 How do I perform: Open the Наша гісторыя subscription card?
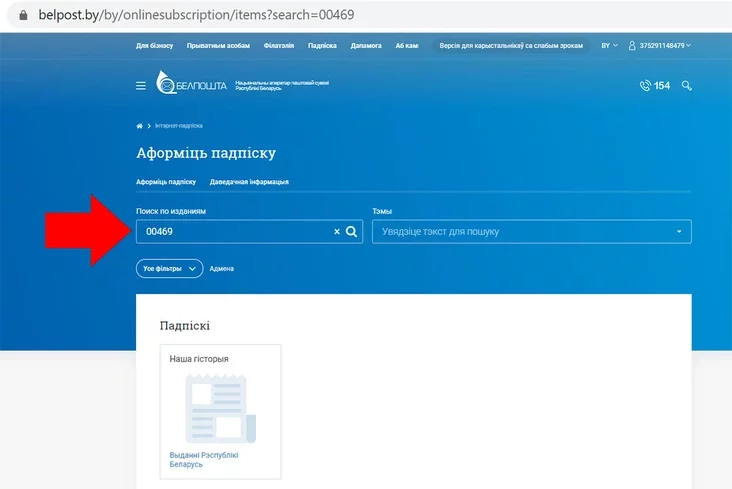click(x=220, y=412)
